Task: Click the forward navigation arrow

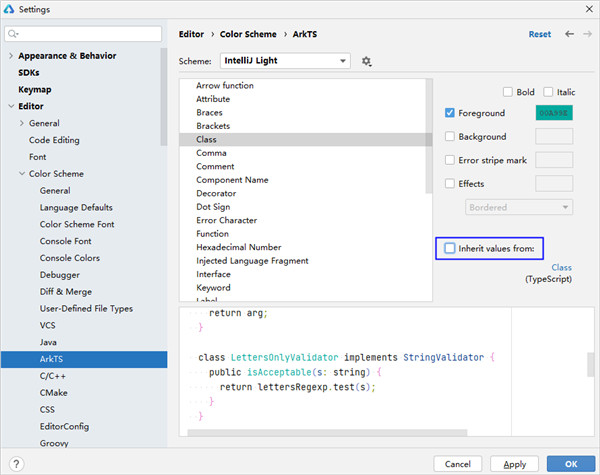Action: [587, 34]
